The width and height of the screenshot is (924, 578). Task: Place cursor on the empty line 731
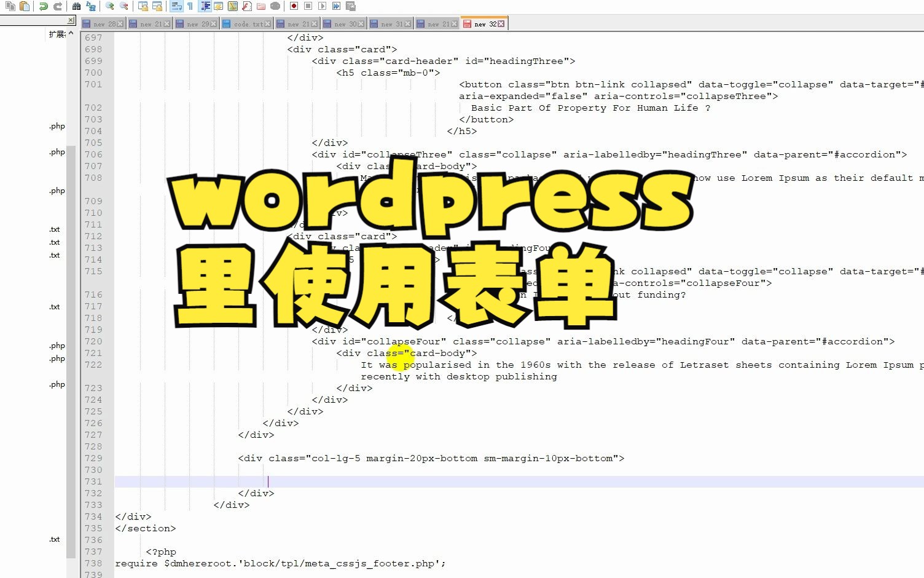[519, 481]
